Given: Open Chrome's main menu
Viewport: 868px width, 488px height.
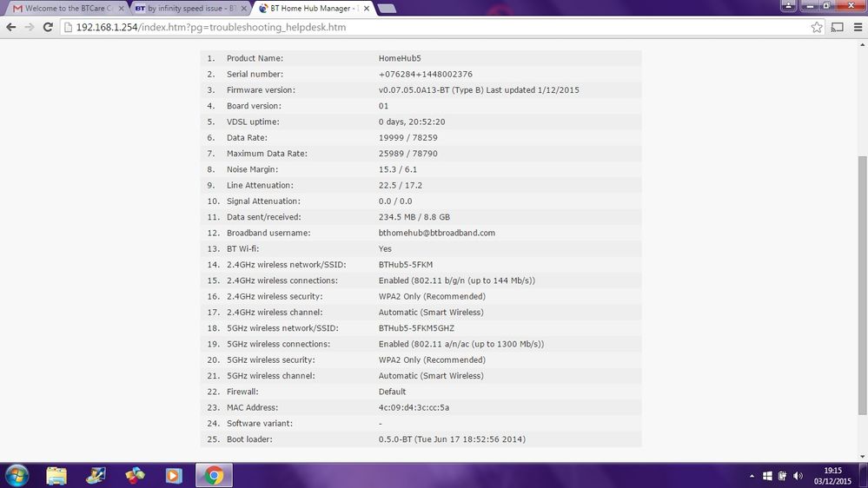Looking at the screenshot, I should (x=858, y=27).
